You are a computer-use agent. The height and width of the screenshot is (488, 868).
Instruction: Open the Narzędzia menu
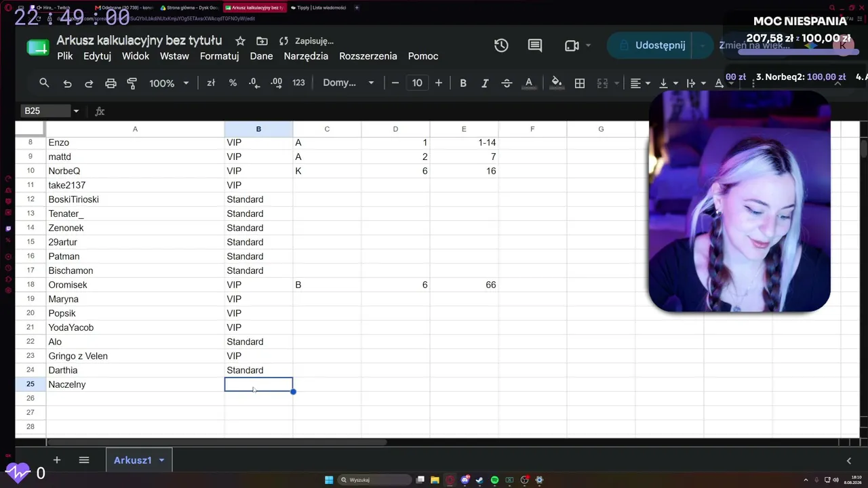tap(306, 56)
